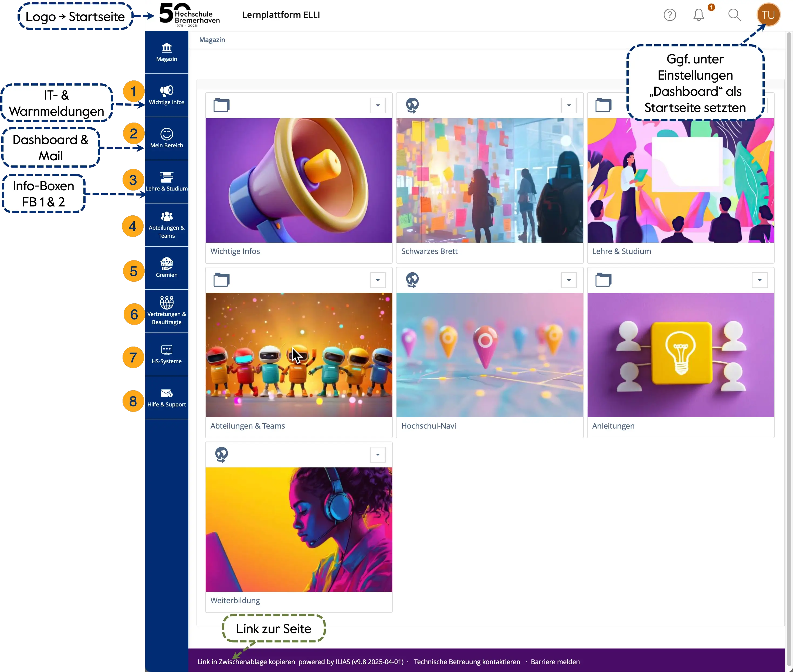
Task: Open Mein Bereich in the sidebar
Action: click(167, 138)
